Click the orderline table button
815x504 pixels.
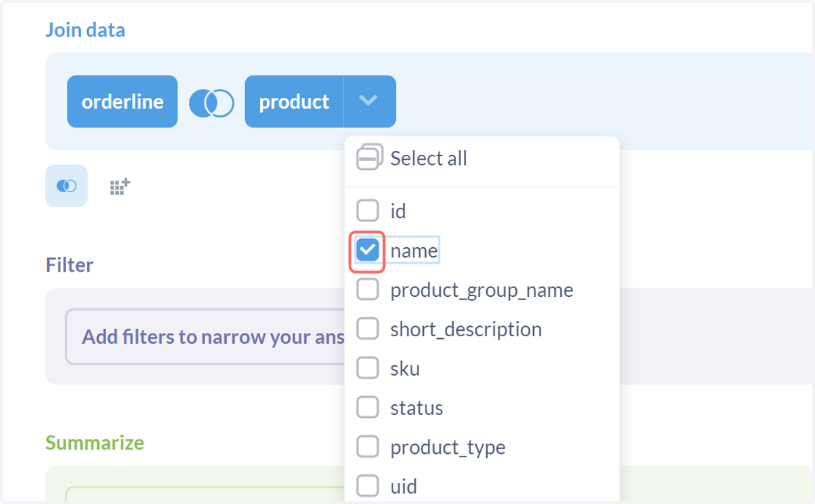[122, 101]
